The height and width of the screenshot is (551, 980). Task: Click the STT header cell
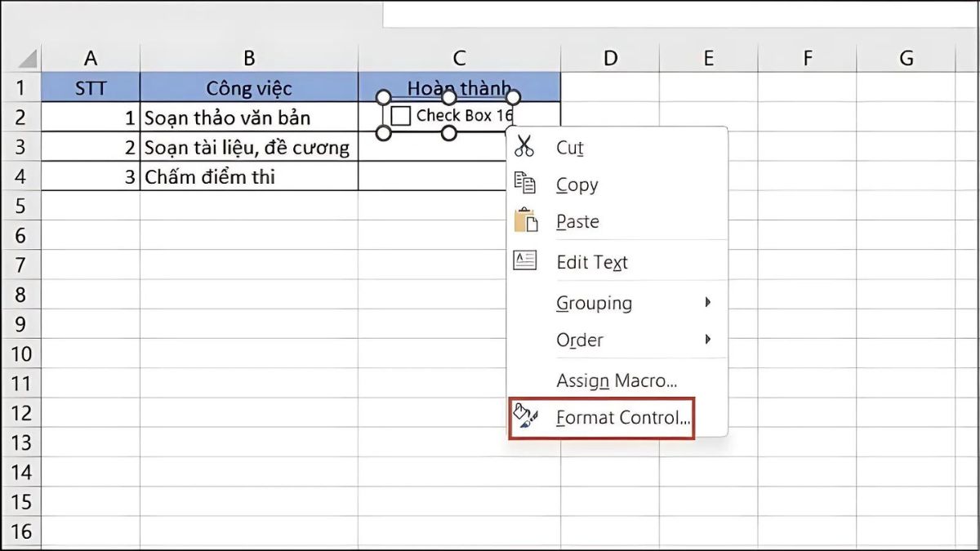(91, 87)
